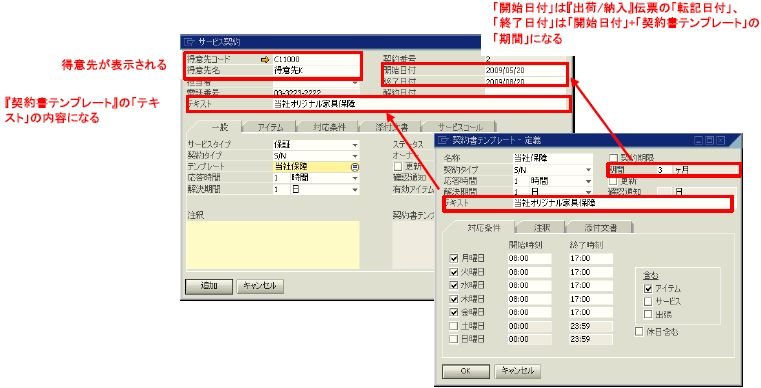
Task: Click the 応答時間 number field in サービス契約
Action: (x=280, y=178)
